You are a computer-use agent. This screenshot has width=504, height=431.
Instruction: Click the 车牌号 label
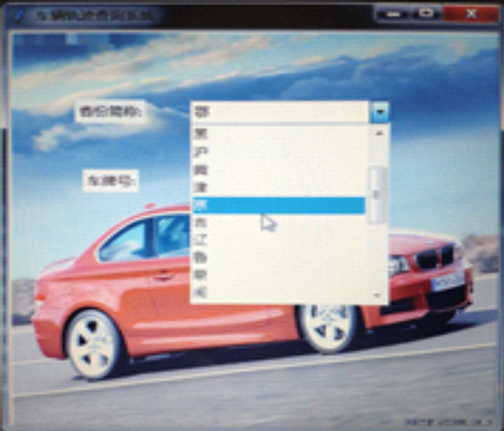coord(111,181)
